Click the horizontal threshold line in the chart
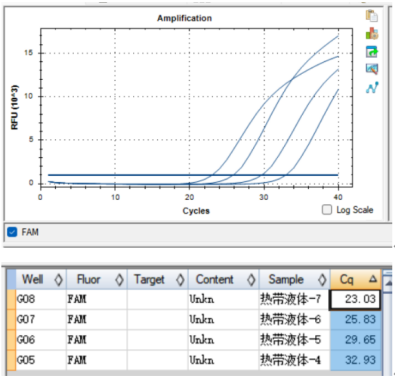Image resolution: width=396 pixels, height=378 pixels. [x=193, y=175]
